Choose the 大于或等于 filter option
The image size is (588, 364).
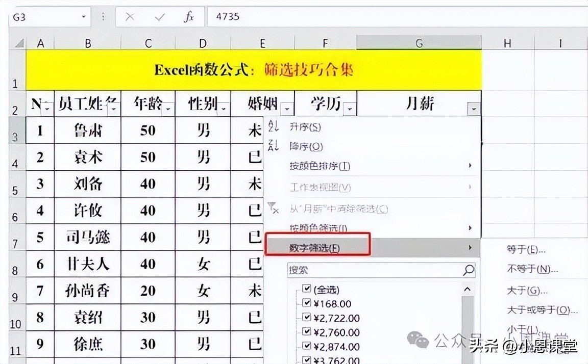(x=541, y=310)
